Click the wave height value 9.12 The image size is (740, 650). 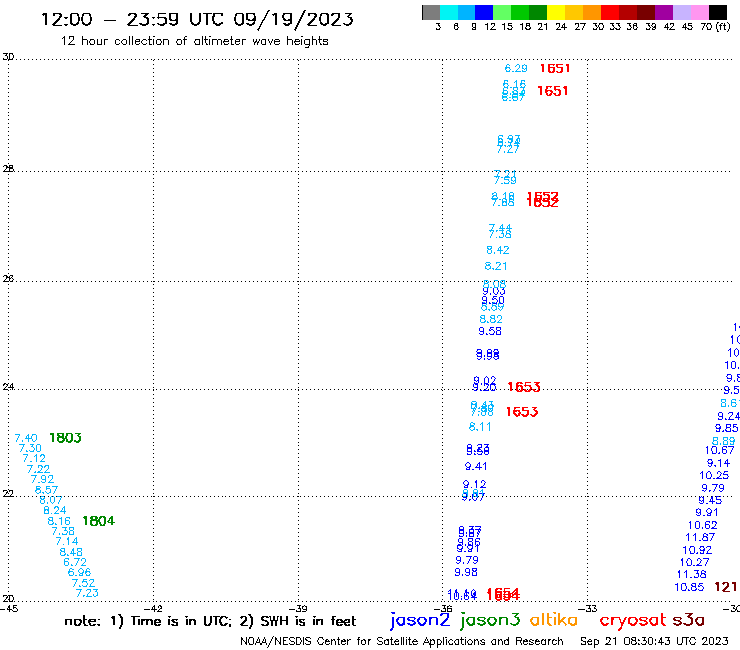click(x=474, y=484)
